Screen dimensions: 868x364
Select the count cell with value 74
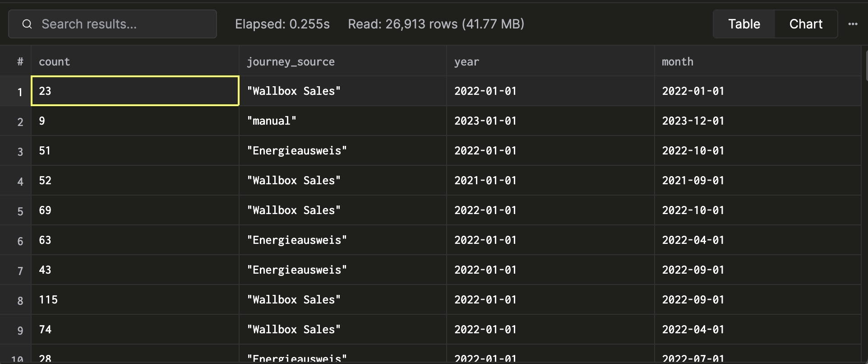(x=135, y=329)
